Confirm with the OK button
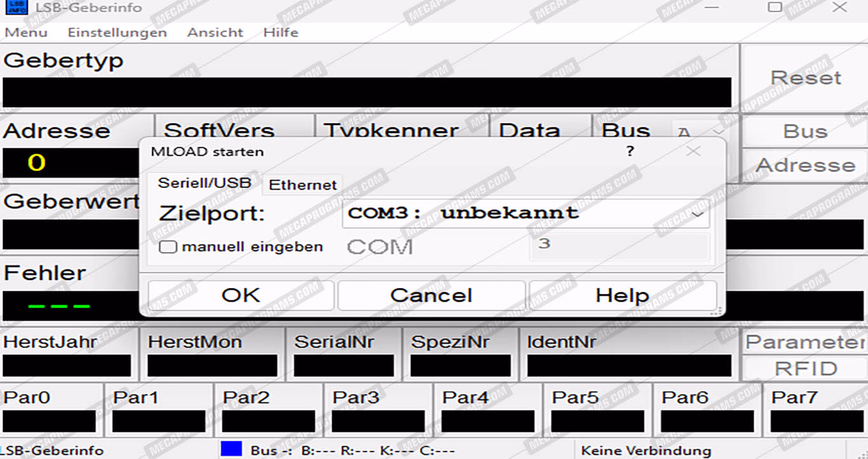The height and width of the screenshot is (459, 868). [x=241, y=295]
